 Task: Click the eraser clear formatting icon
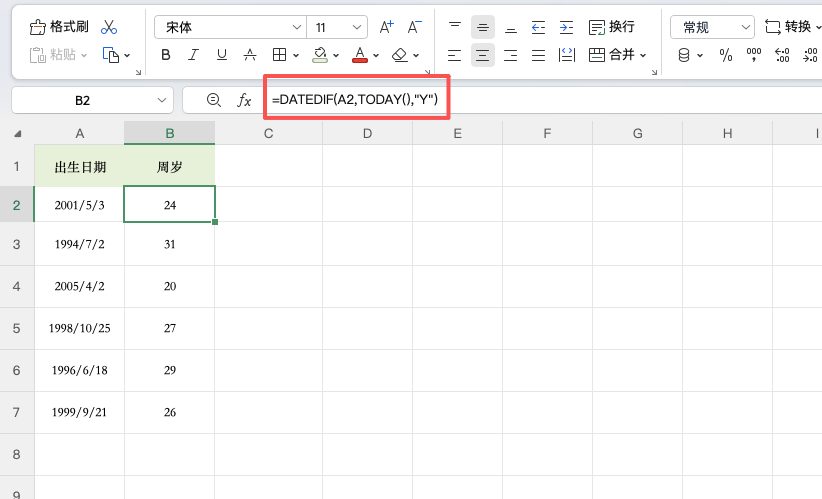click(x=400, y=55)
